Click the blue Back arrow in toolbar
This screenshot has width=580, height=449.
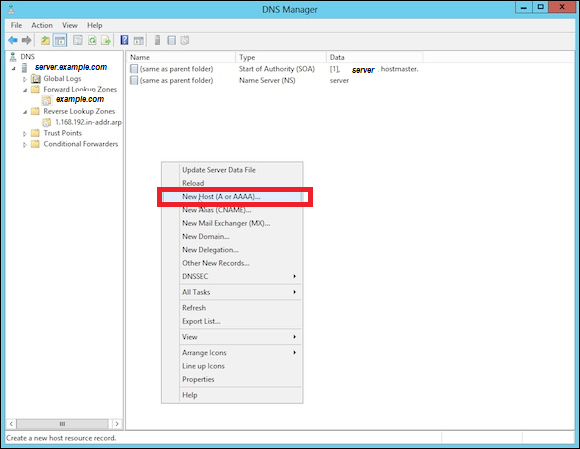[13, 40]
